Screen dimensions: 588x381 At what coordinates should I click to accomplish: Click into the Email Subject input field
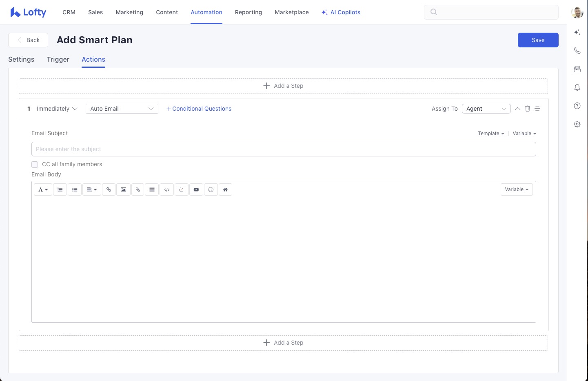tap(283, 149)
